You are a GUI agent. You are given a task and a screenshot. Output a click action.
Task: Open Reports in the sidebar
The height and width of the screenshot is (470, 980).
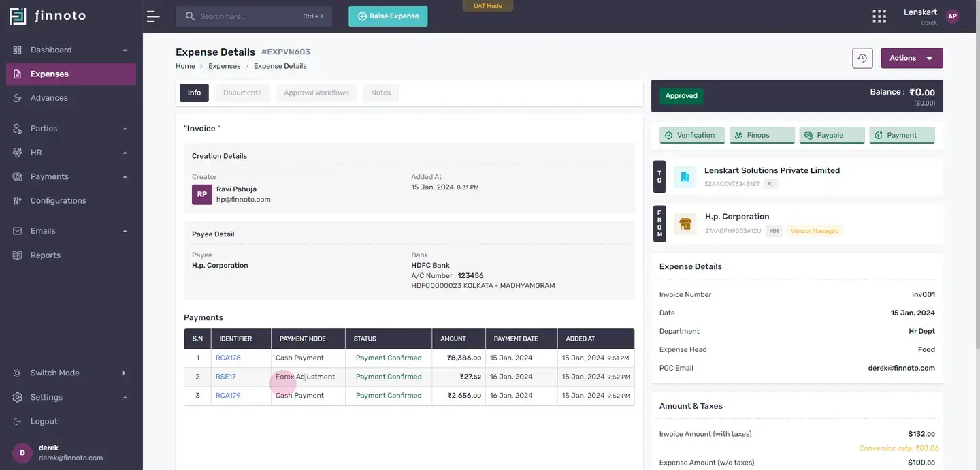click(x=71, y=255)
